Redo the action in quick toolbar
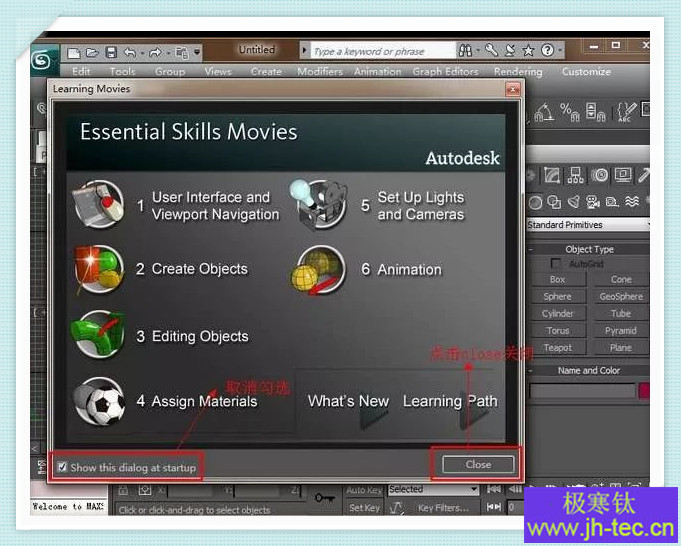The width and height of the screenshot is (681, 546). tap(155, 53)
